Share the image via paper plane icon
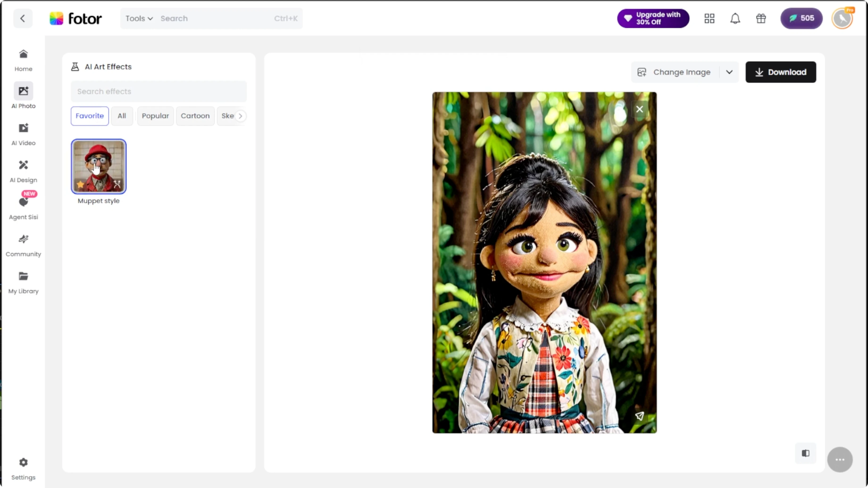868x488 pixels. point(639,416)
